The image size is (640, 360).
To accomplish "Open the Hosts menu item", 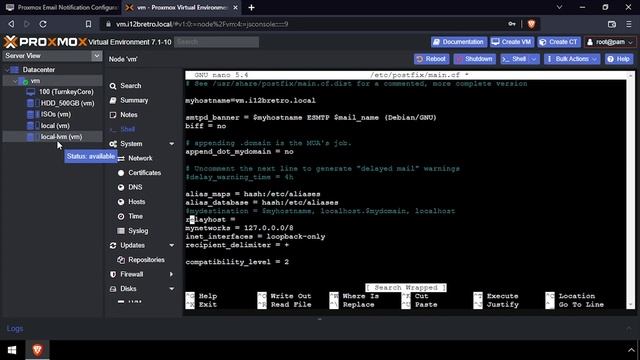I will point(136,202).
